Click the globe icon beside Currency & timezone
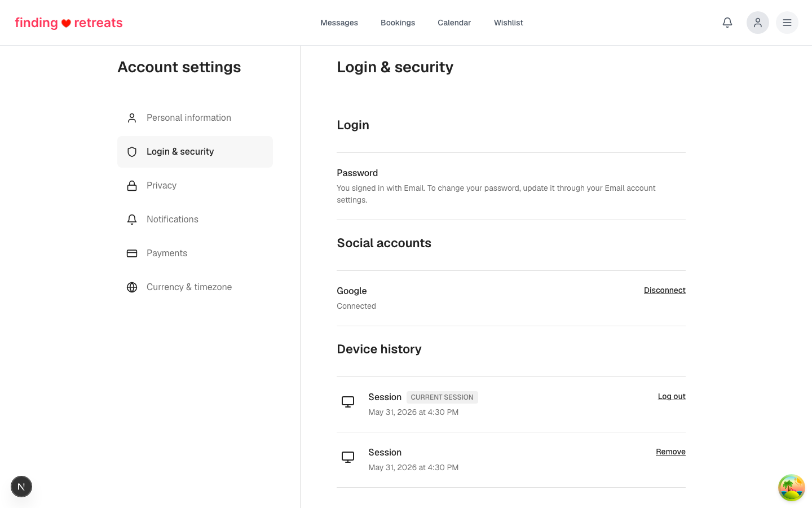This screenshot has height=508, width=812. click(132, 287)
